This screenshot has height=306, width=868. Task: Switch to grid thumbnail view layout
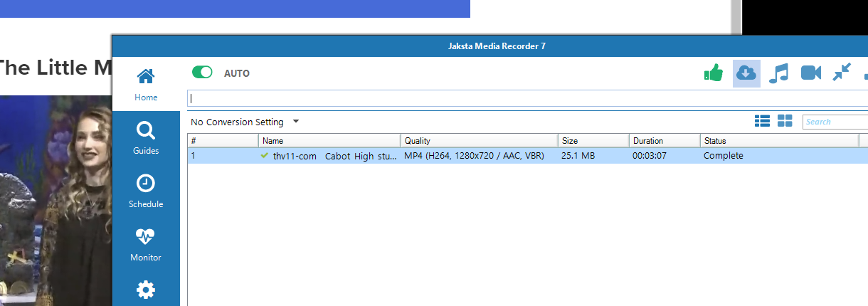[785, 121]
